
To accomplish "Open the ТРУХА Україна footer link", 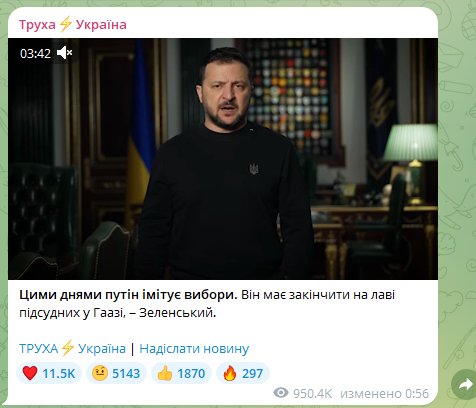I will click(72, 348).
